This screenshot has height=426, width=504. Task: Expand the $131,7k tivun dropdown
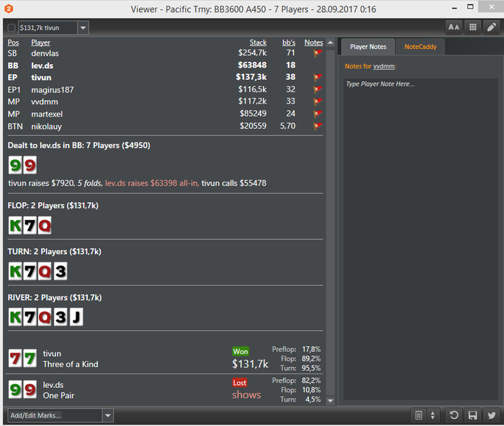point(83,27)
